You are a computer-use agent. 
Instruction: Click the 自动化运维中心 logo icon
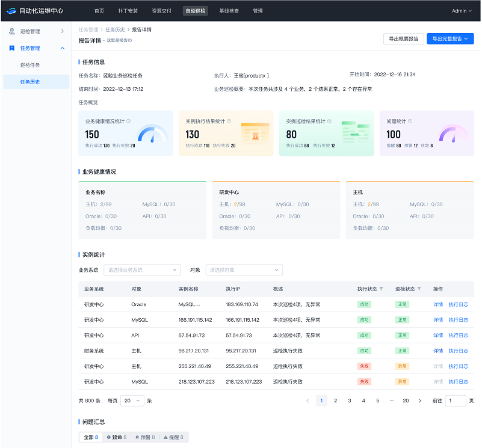[11, 11]
